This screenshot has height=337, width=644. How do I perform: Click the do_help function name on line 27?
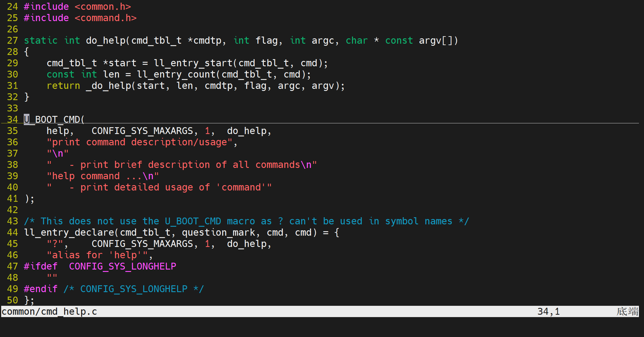pos(105,40)
